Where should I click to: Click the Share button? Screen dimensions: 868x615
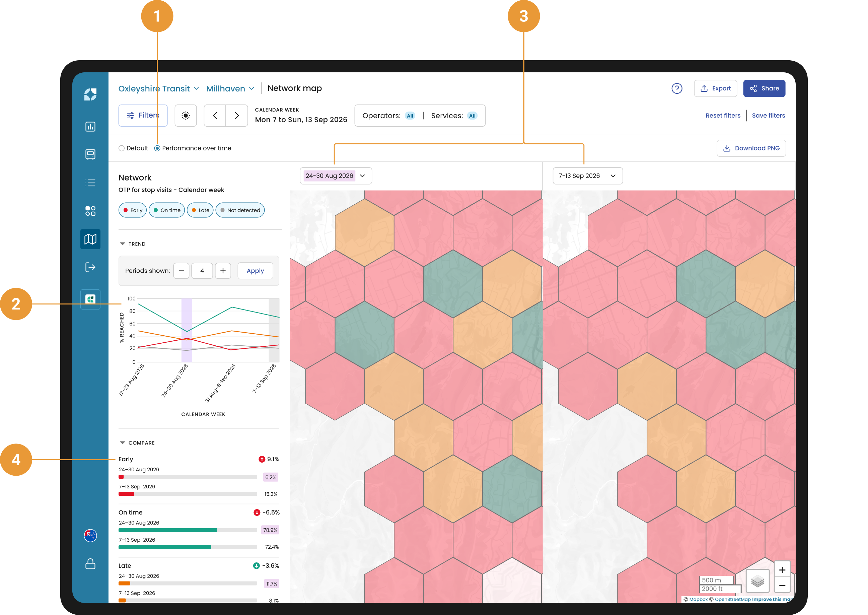[x=764, y=89]
